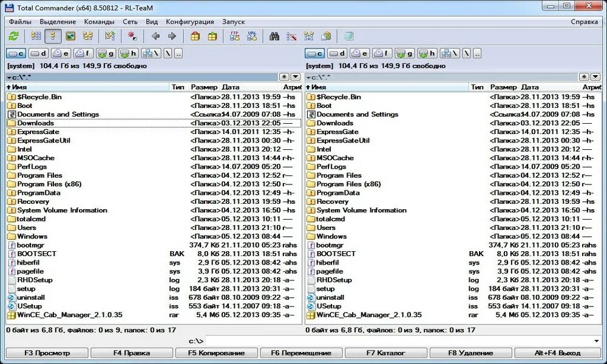This screenshot has height=364, width=607.
Task: Select drive c in the left panel
Action: [x=16, y=53]
